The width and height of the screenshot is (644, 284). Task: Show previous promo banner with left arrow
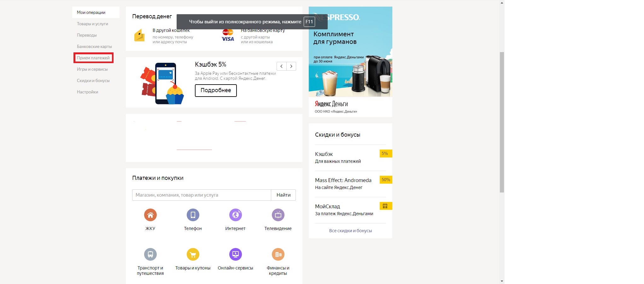pyautogui.click(x=281, y=66)
